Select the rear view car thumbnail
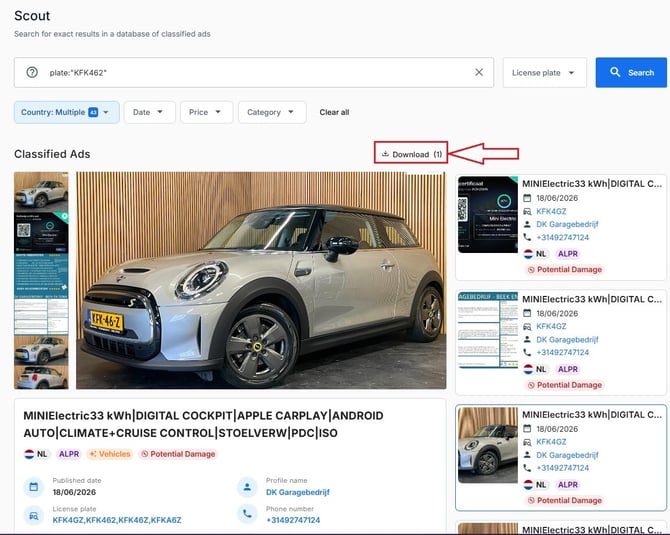Screen dimensions: 670x535 [41, 377]
